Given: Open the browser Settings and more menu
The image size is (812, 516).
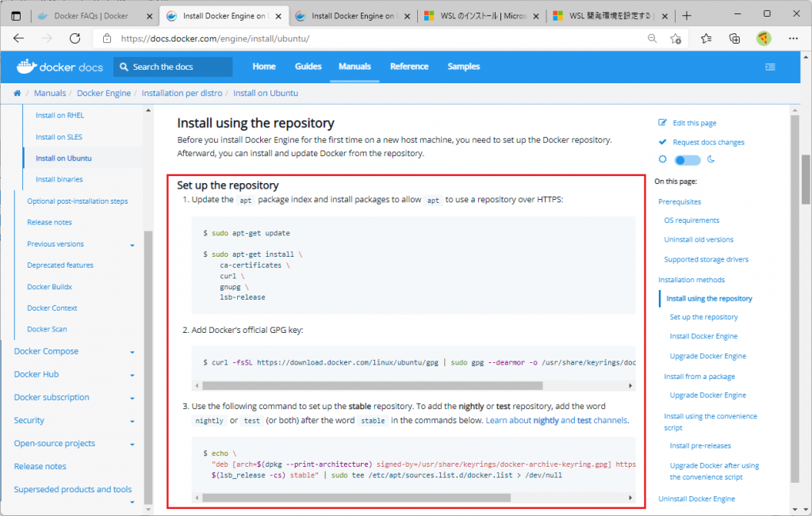Looking at the screenshot, I should (793, 38).
